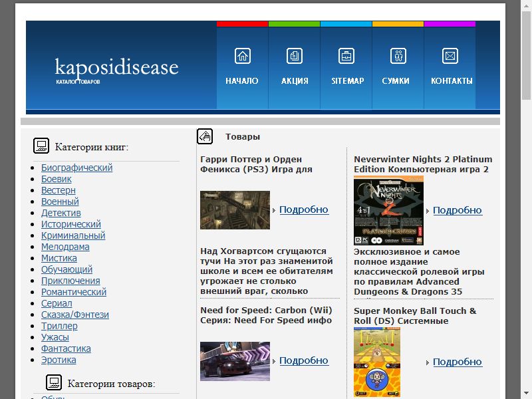
Task: Click the Гарри Поттер game thumbnail
Action: point(235,210)
